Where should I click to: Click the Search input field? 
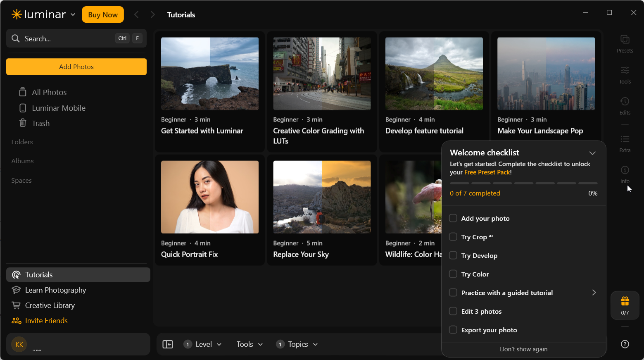point(76,38)
